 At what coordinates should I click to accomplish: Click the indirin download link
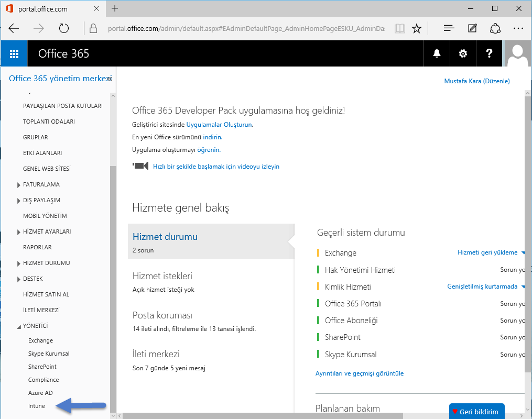(x=212, y=137)
